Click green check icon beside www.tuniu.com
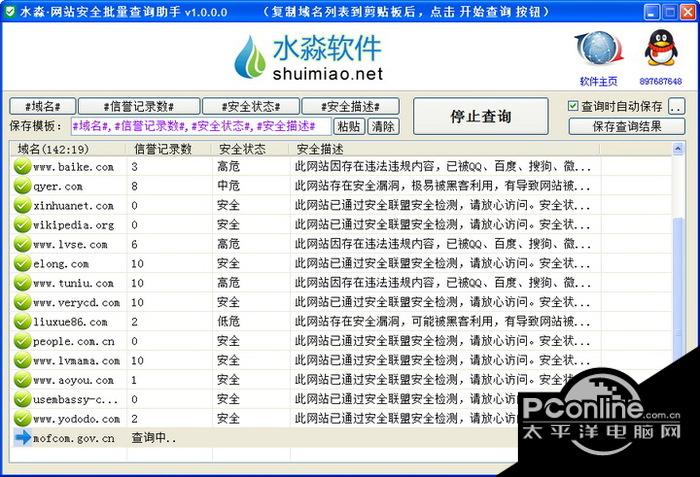700x477 pixels. (x=22, y=283)
